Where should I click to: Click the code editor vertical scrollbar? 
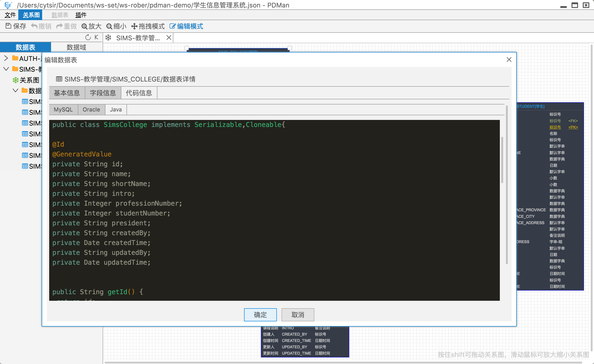tap(502, 160)
